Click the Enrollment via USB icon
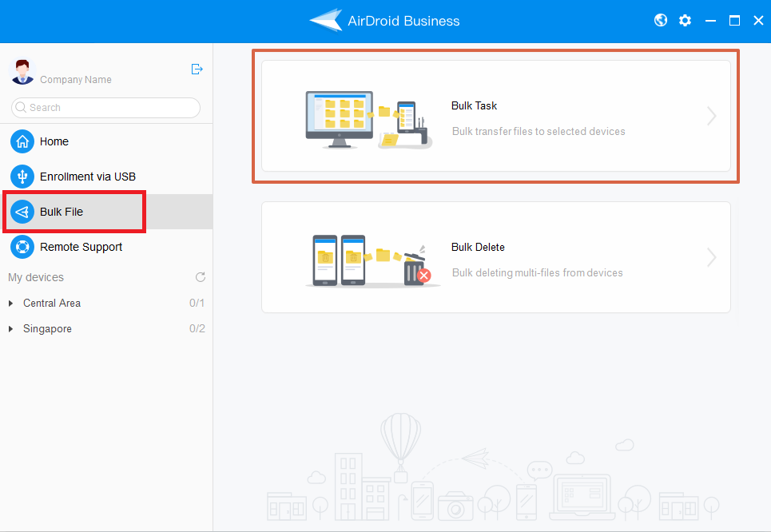 click(22, 177)
